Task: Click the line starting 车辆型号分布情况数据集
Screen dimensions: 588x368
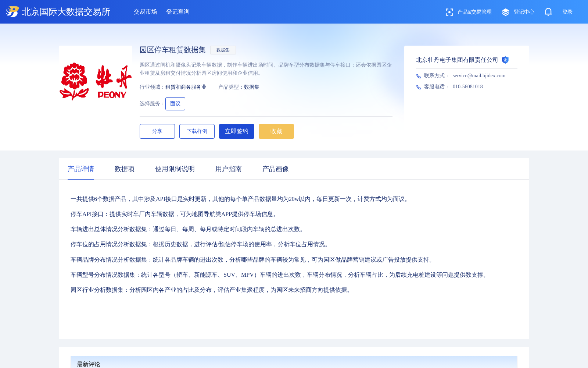Action: tap(280, 275)
